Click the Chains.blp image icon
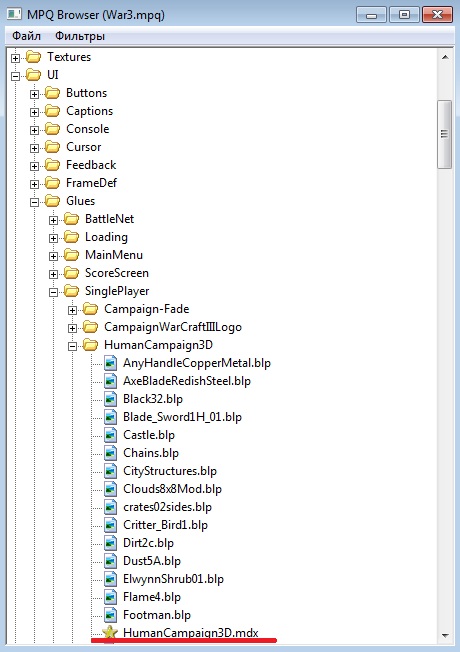 [110, 453]
